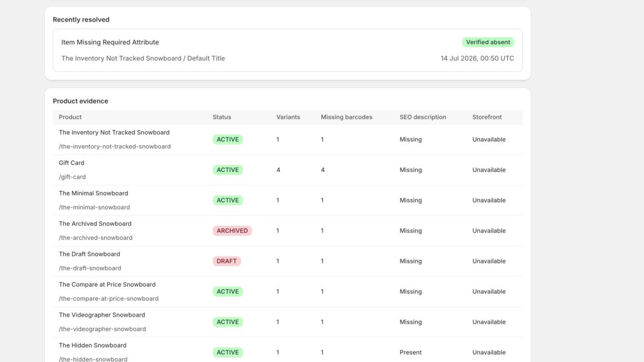Open the Gift Card product name
The height and width of the screenshot is (362, 644).
[x=72, y=163]
